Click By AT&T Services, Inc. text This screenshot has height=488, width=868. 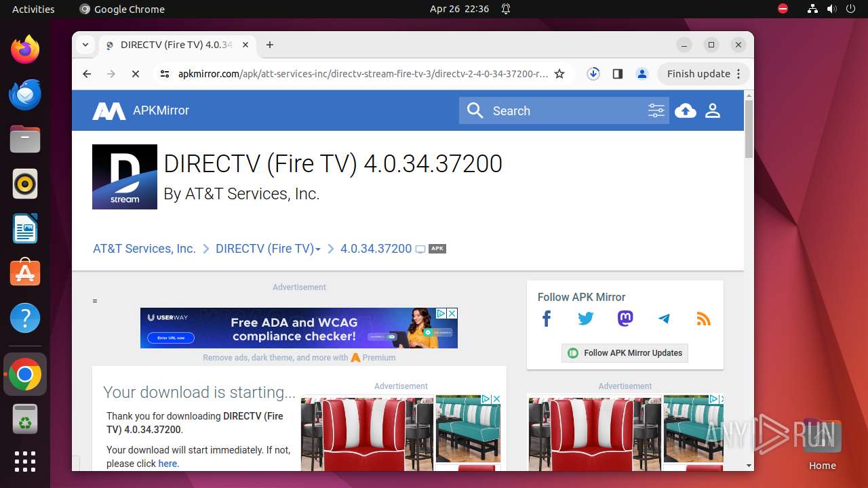pyautogui.click(x=241, y=194)
